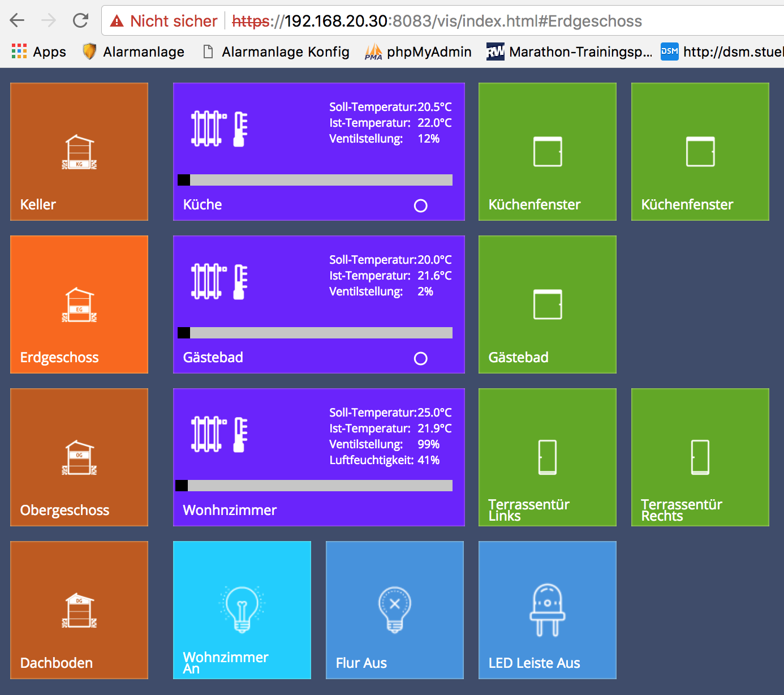Toggle the Wohnzimmer light bulb on/off
784x695 pixels.
tap(242, 610)
